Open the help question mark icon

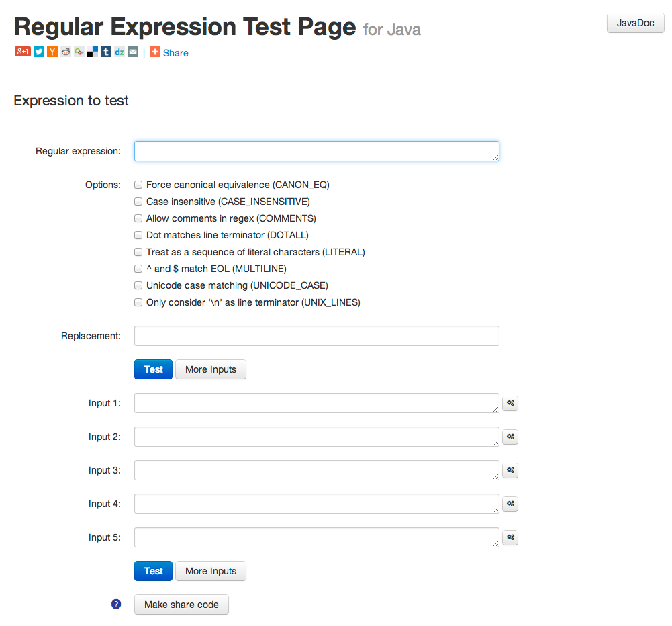[x=116, y=604]
